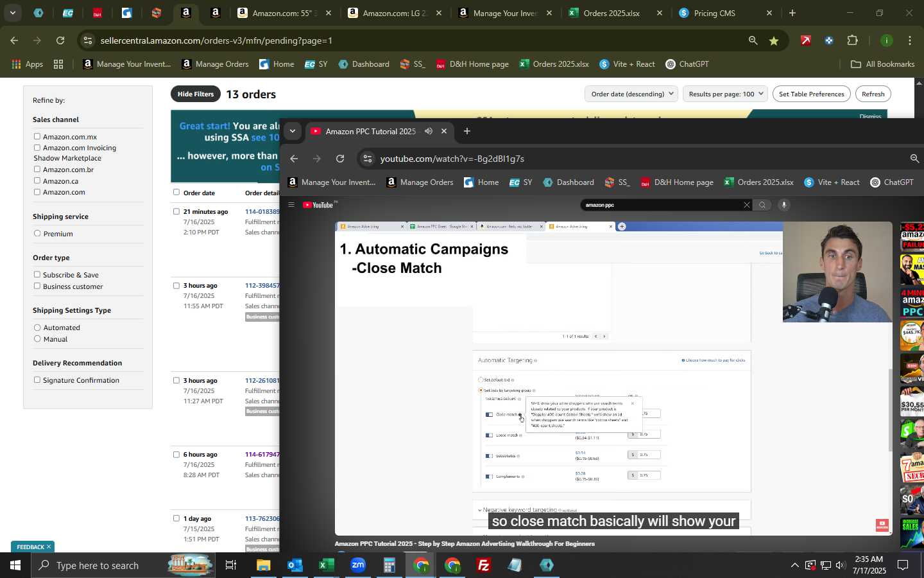Open Zoom from taskbar
This screenshot has height=578, width=924.
point(358,565)
